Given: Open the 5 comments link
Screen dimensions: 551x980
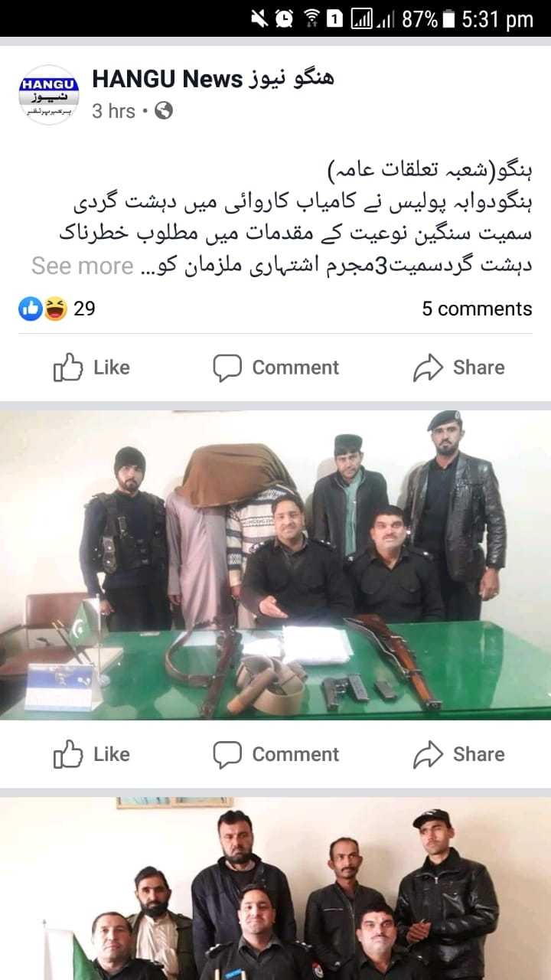Looking at the screenshot, I should click(477, 309).
